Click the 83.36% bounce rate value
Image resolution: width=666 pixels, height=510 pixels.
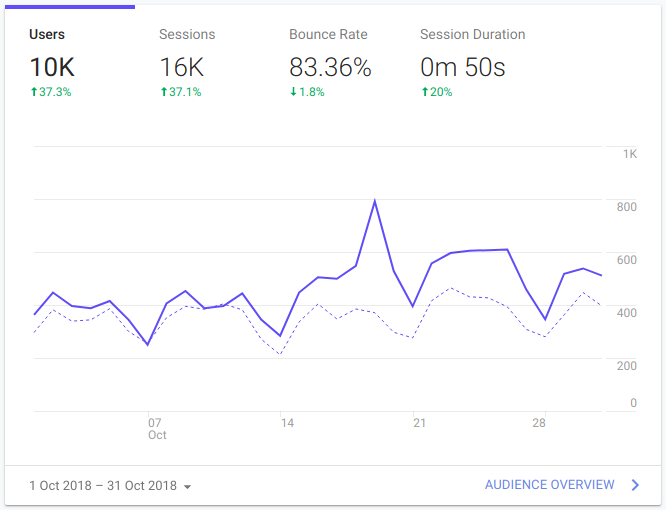tap(330, 68)
